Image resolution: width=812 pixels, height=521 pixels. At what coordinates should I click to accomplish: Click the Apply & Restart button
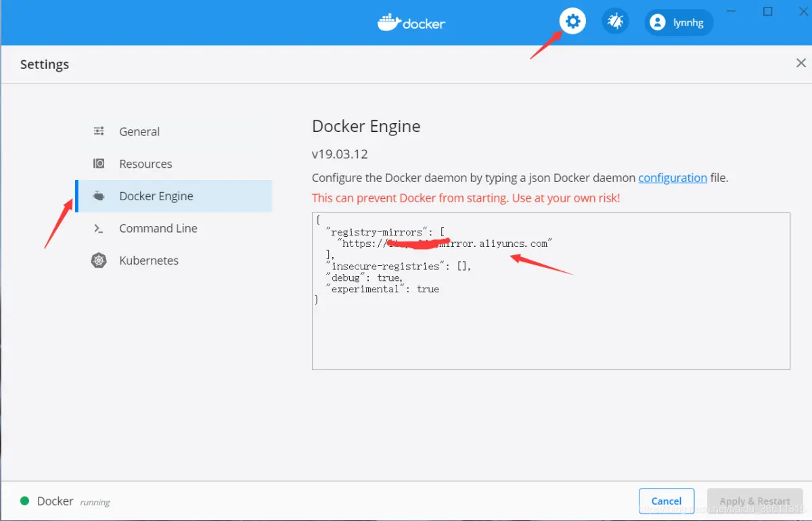[x=755, y=501]
